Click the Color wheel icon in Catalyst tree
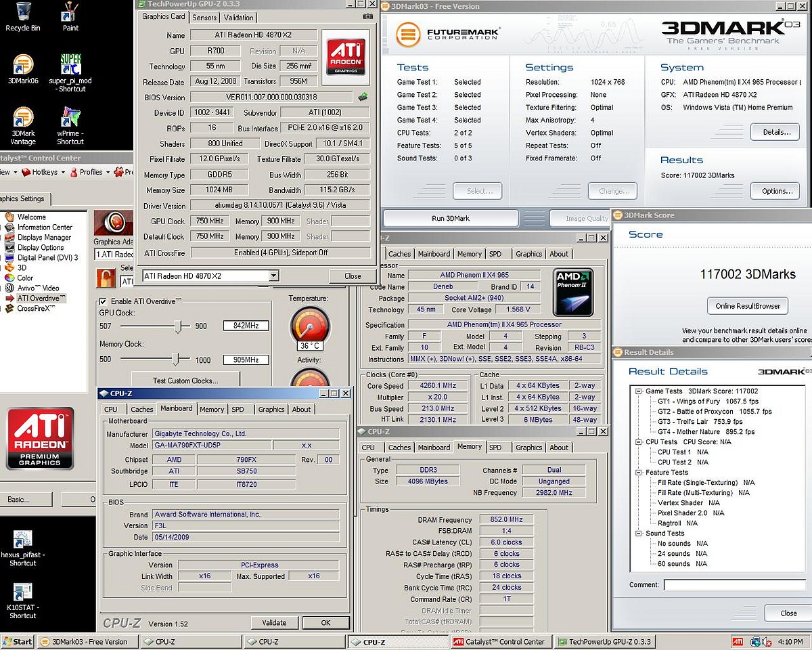This screenshot has width=812, height=650. pyautogui.click(x=9, y=278)
